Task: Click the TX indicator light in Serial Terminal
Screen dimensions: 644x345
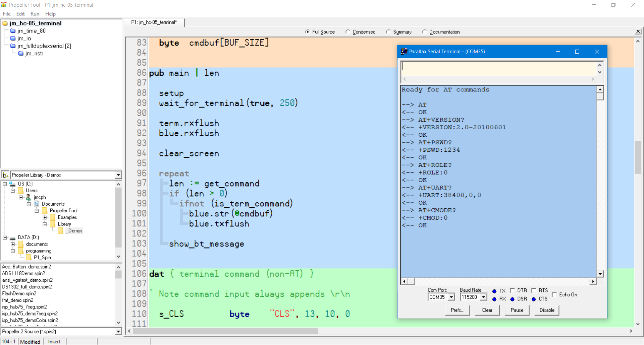Action: (494, 291)
